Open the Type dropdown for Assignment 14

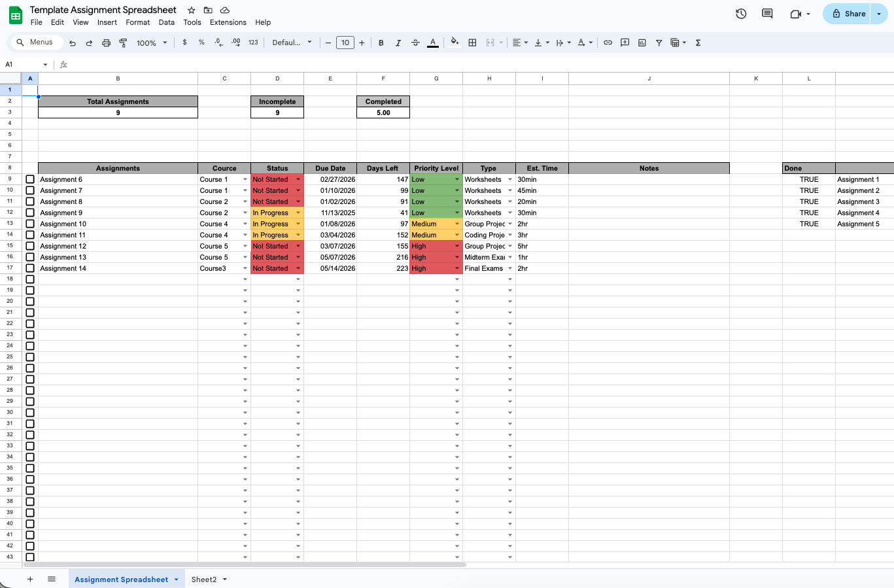coord(509,268)
